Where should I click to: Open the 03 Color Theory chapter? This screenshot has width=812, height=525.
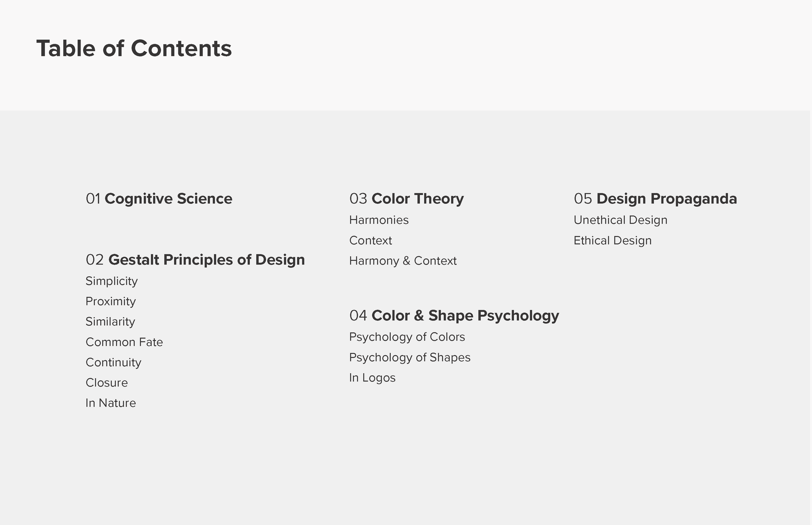click(406, 199)
